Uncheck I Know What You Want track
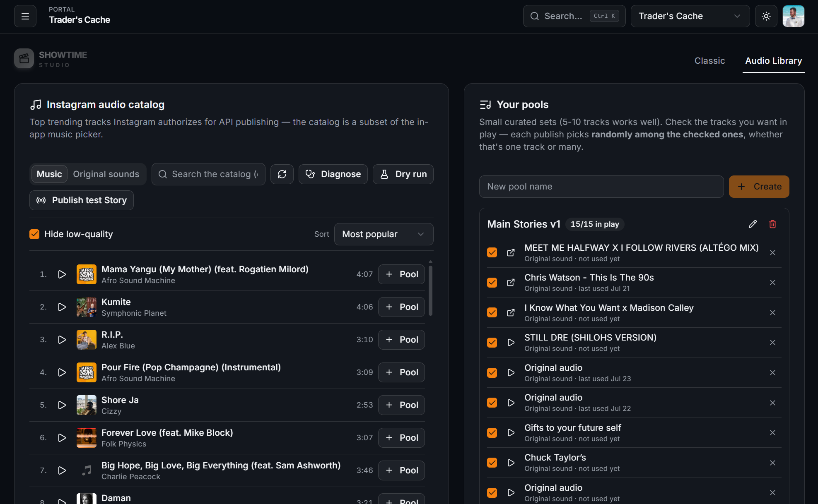 [492, 312]
